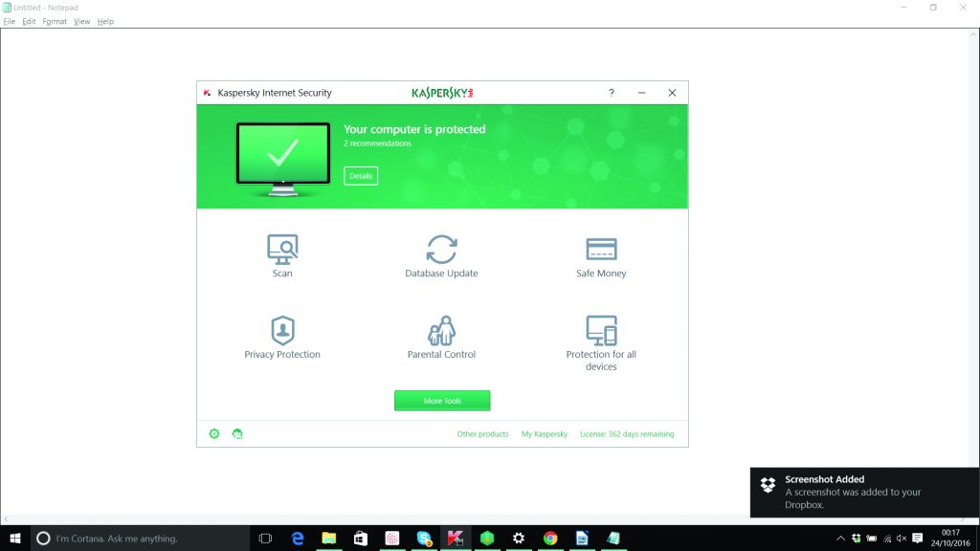Click License: 362 days remaining link

point(627,434)
